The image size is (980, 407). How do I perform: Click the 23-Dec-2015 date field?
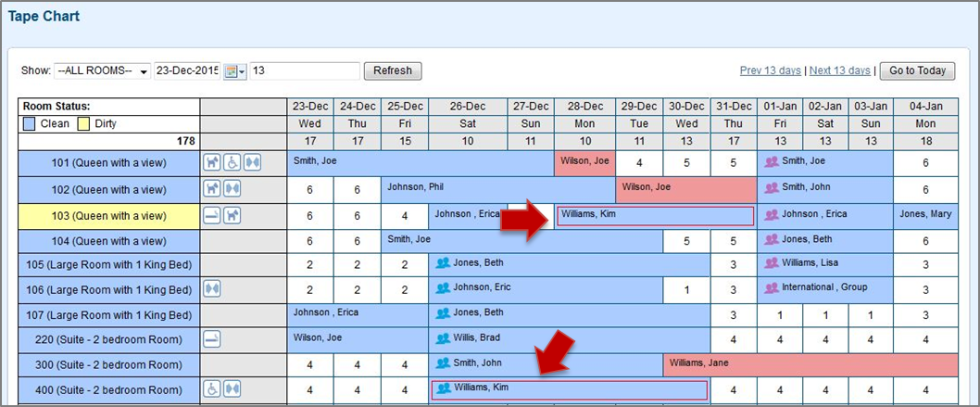187,71
